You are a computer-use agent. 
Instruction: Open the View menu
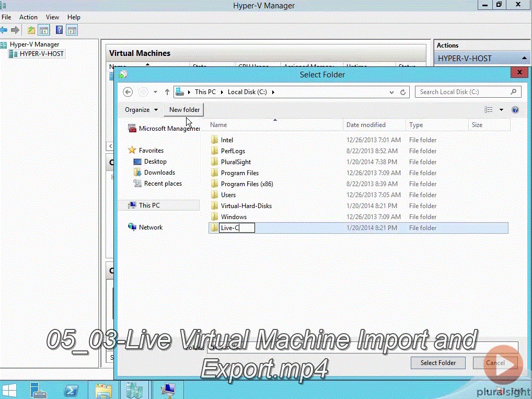point(52,17)
